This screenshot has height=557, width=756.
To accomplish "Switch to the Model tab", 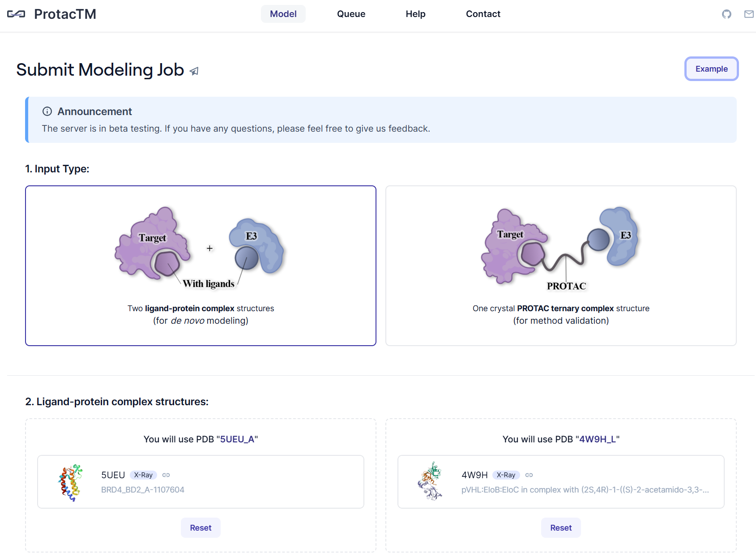I will point(283,14).
